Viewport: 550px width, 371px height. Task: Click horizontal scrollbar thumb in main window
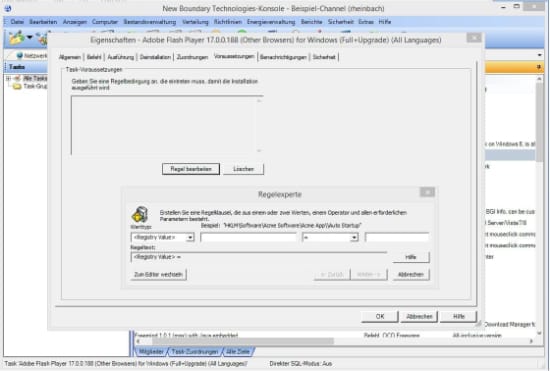[243, 341]
